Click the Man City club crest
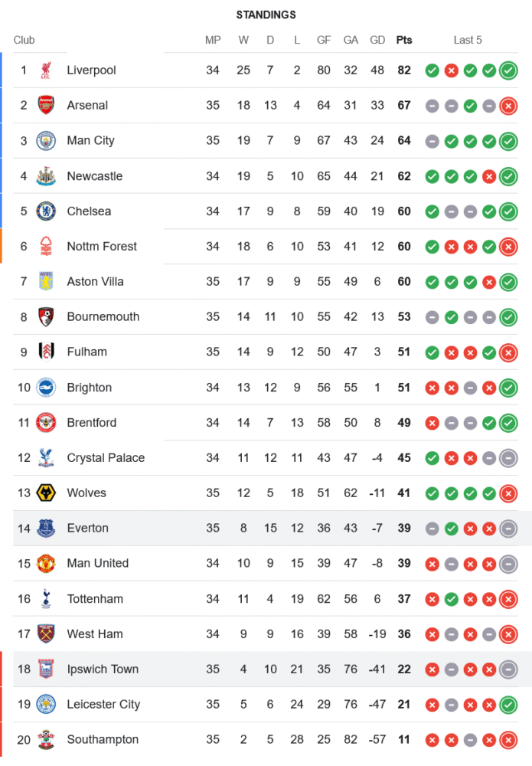Screen dimensions: 532x766 pos(46,141)
